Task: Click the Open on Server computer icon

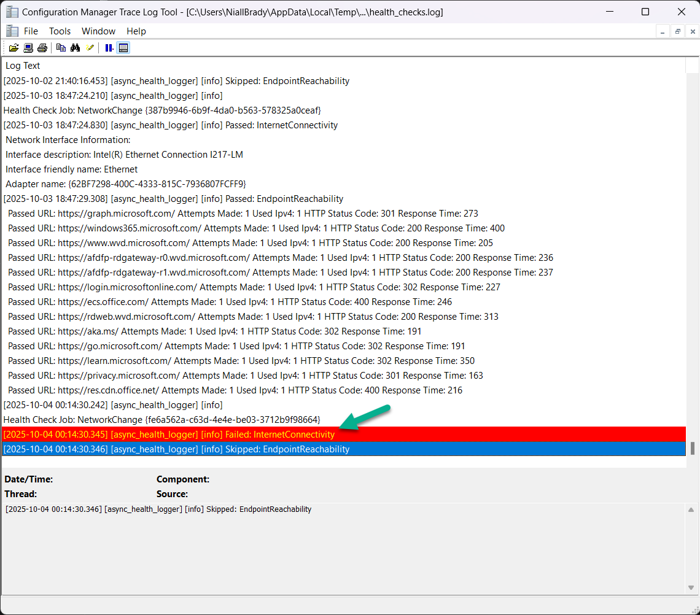Action: 28,48
